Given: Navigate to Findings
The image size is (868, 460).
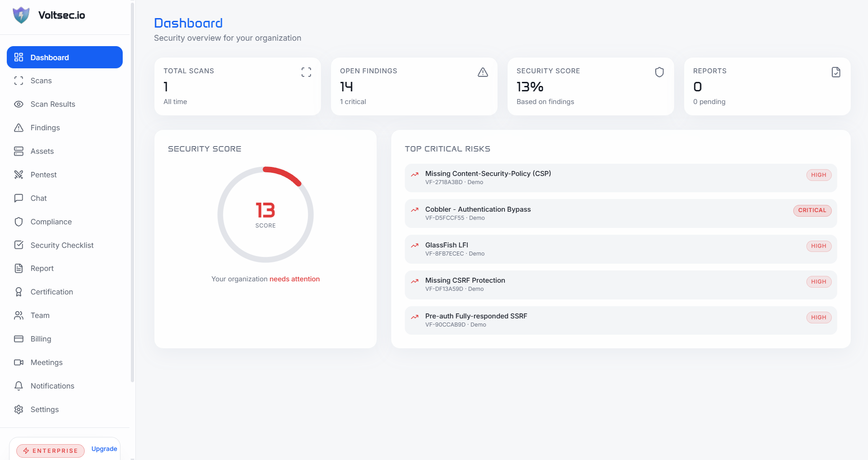Looking at the screenshot, I should 65,128.
